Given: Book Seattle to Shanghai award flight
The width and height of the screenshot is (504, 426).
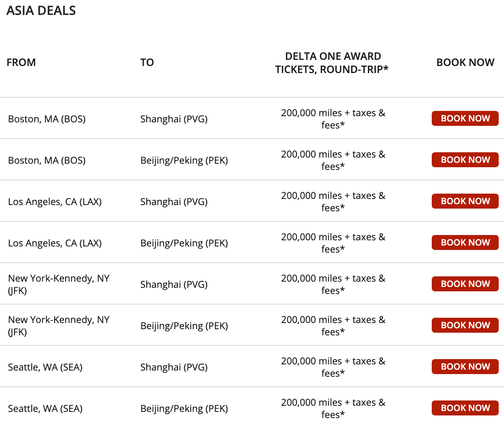Looking at the screenshot, I should pos(465,367).
